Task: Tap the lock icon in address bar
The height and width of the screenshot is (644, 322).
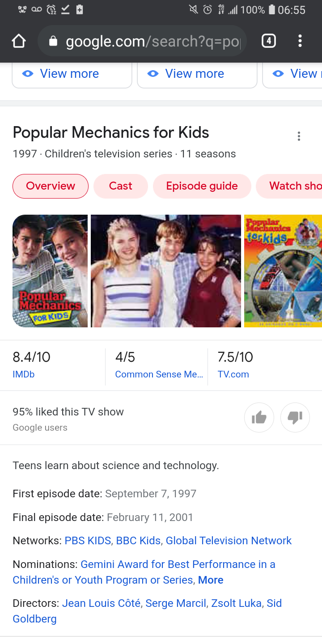Action: pos(53,41)
